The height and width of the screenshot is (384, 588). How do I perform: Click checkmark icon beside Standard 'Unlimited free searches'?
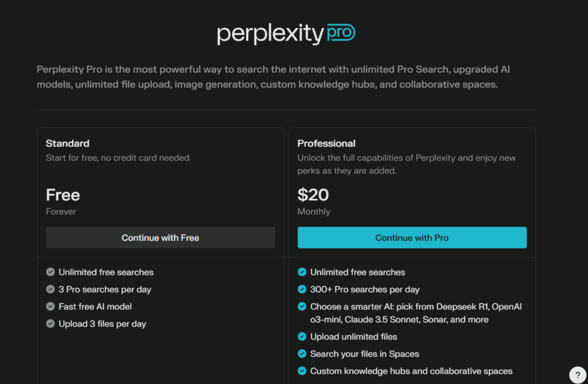pos(51,272)
